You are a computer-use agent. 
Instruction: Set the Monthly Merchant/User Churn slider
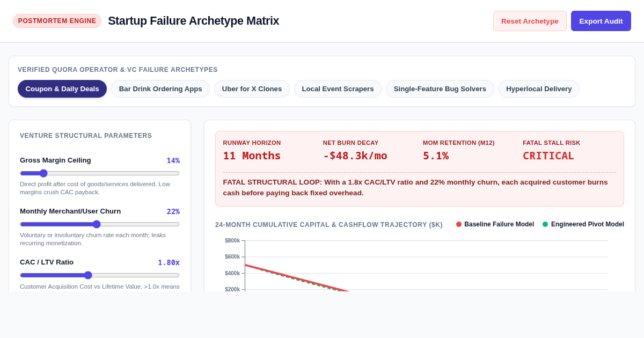[x=100, y=224]
